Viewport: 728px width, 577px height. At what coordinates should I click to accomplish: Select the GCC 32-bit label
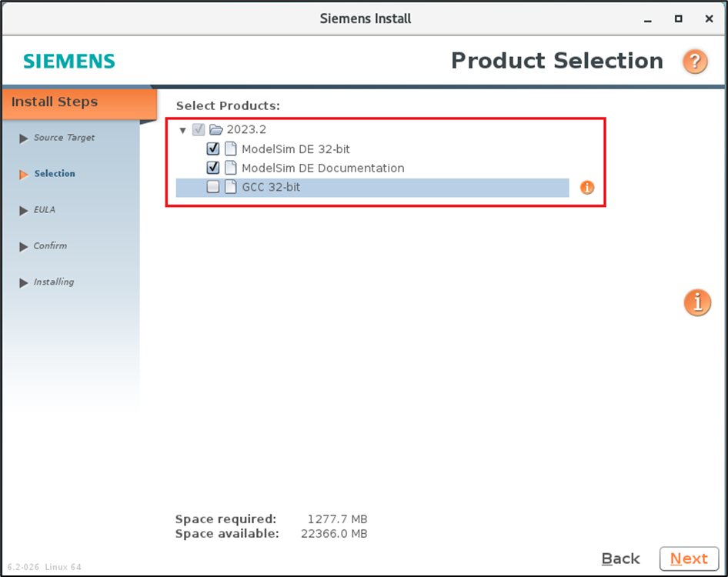(x=271, y=187)
